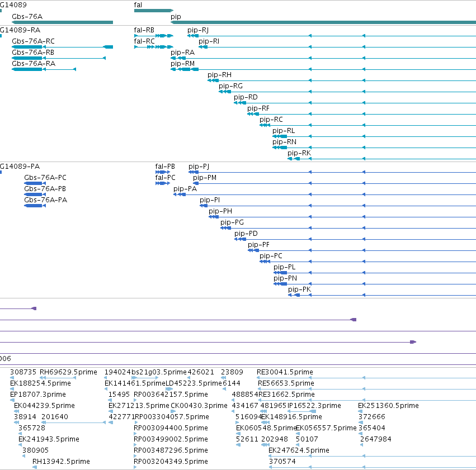Screen dimensions: 476x470
Task: Click the pip-PJ protein label
Action: click(199, 167)
